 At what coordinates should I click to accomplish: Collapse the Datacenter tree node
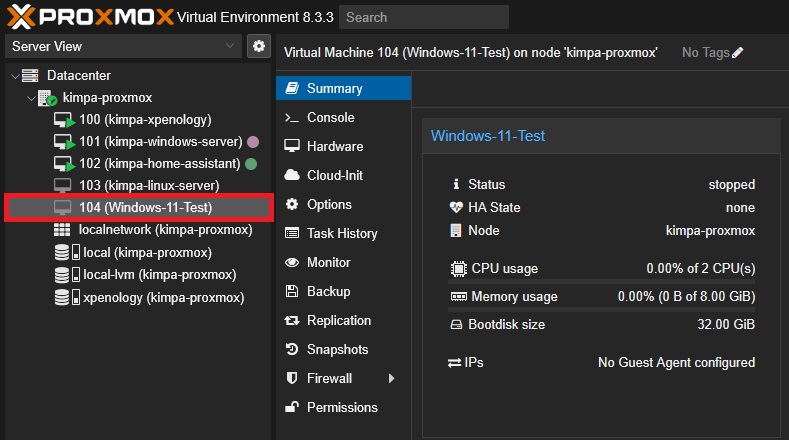[14, 76]
